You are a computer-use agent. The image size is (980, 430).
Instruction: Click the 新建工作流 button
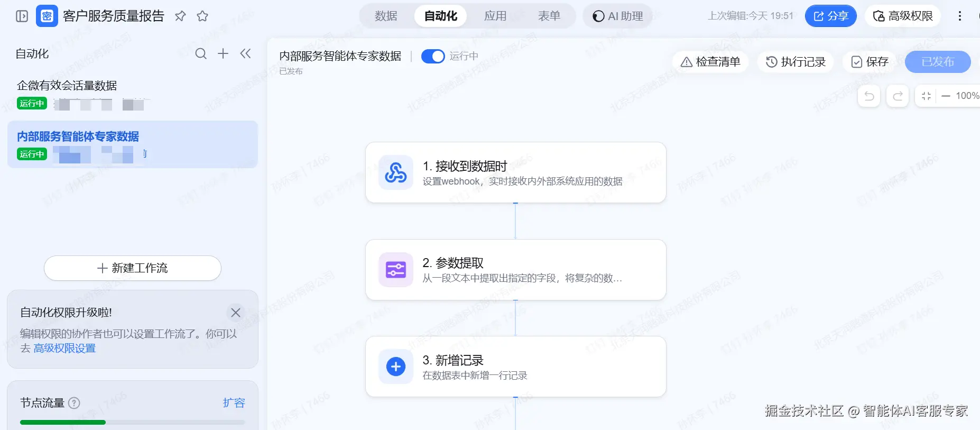pyautogui.click(x=133, y=268)
